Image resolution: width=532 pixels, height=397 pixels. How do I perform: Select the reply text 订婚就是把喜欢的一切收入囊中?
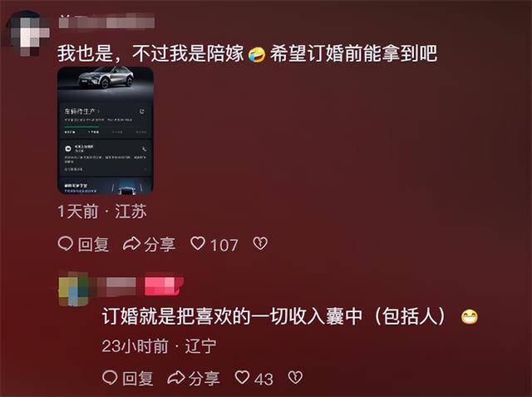pos(232,316)
